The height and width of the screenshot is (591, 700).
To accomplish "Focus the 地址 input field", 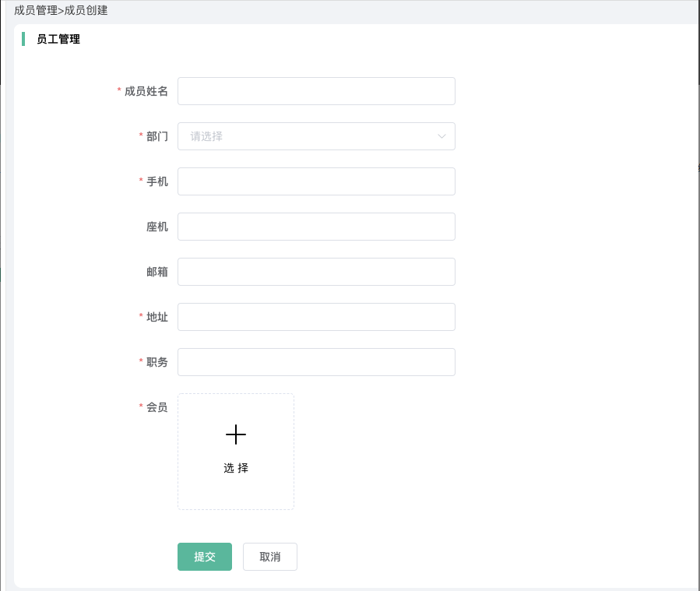I will click(316, 317).
